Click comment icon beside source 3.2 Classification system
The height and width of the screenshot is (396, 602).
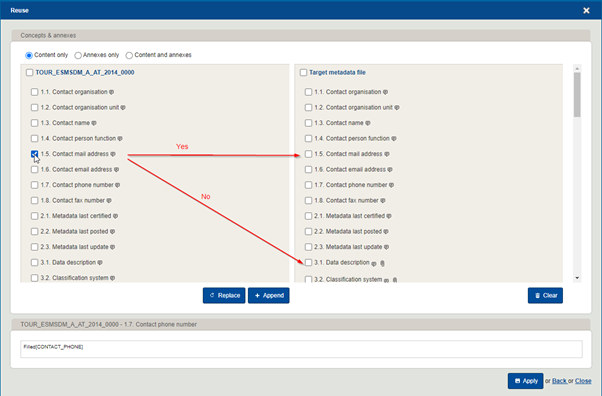(112, 278)
